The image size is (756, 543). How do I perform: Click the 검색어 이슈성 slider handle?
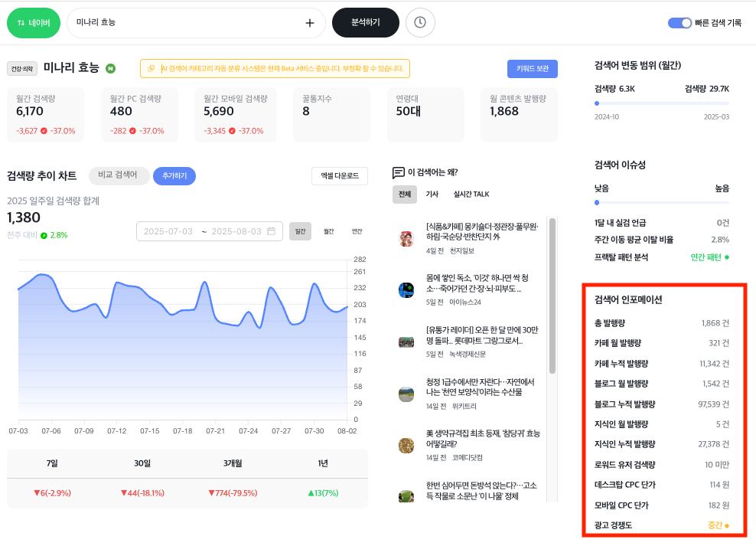pos(597,203)
